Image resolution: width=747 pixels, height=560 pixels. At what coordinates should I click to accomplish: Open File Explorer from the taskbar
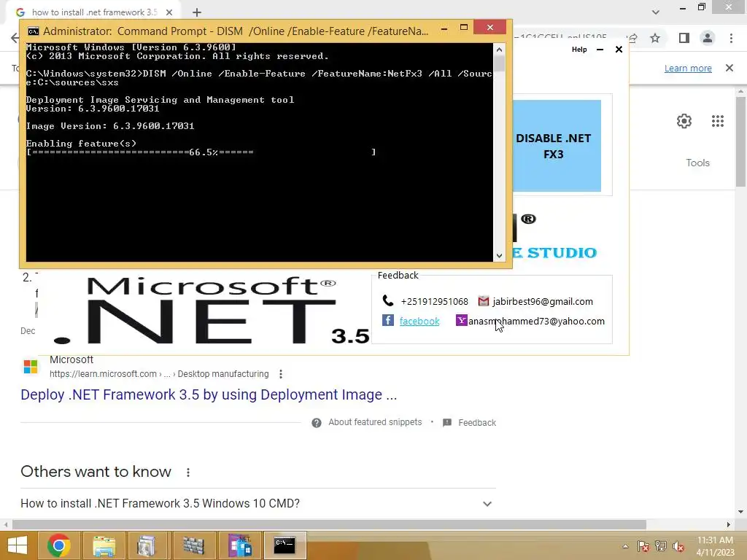tap(104, 545)
